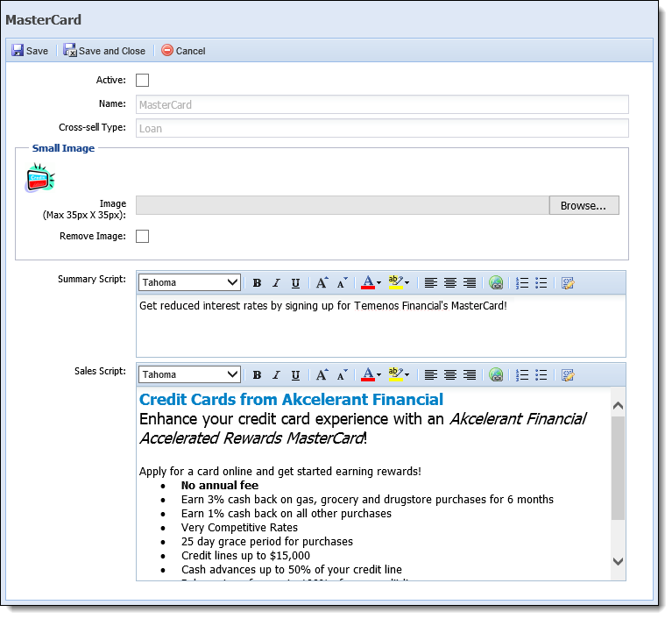Image resolution: width=672 pixels, height=619 pixels.
Task: Open highlight color dropdown arrow in Sales Script
Action: pos(407,375)
